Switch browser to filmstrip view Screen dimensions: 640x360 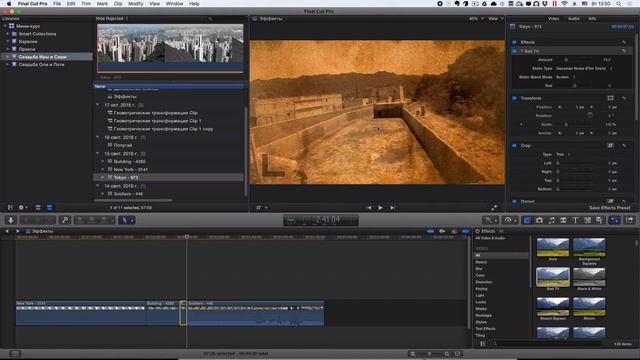coord(38,207)
